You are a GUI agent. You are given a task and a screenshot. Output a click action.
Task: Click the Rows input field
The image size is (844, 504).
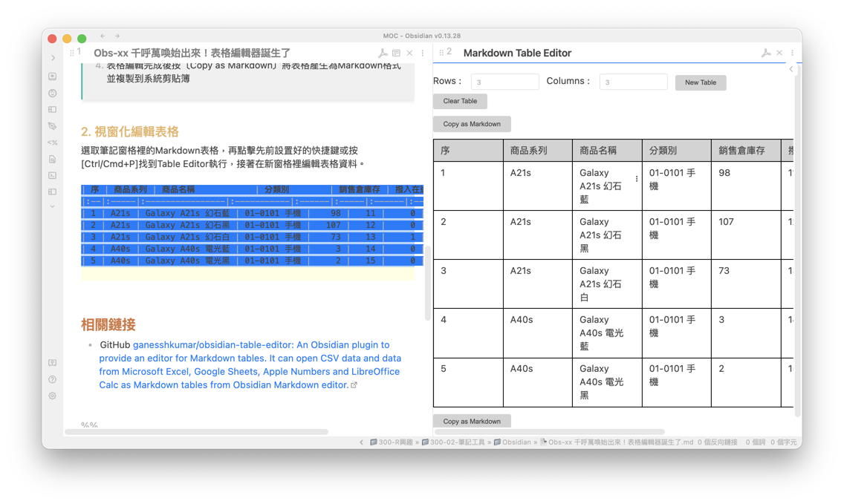[505, 82]
